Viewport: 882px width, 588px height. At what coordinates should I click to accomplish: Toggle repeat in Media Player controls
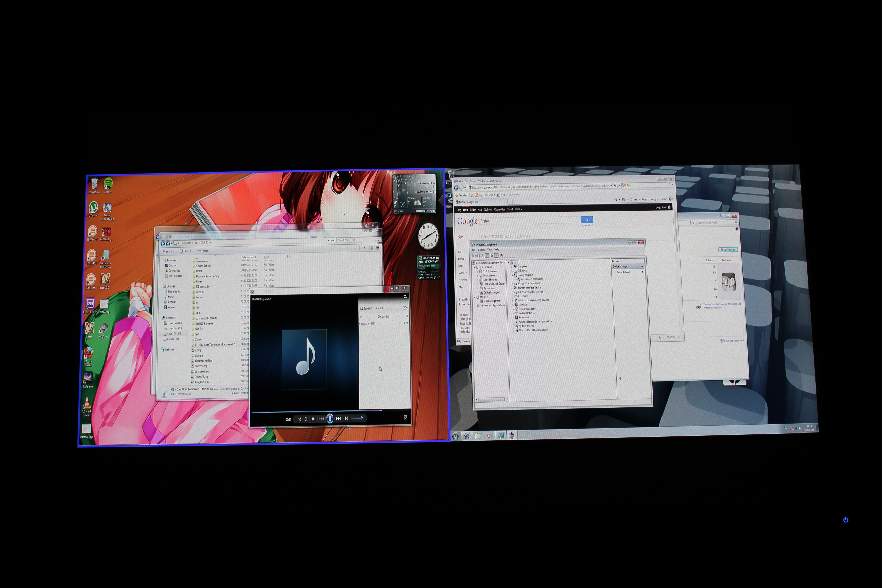coord(306,419)
